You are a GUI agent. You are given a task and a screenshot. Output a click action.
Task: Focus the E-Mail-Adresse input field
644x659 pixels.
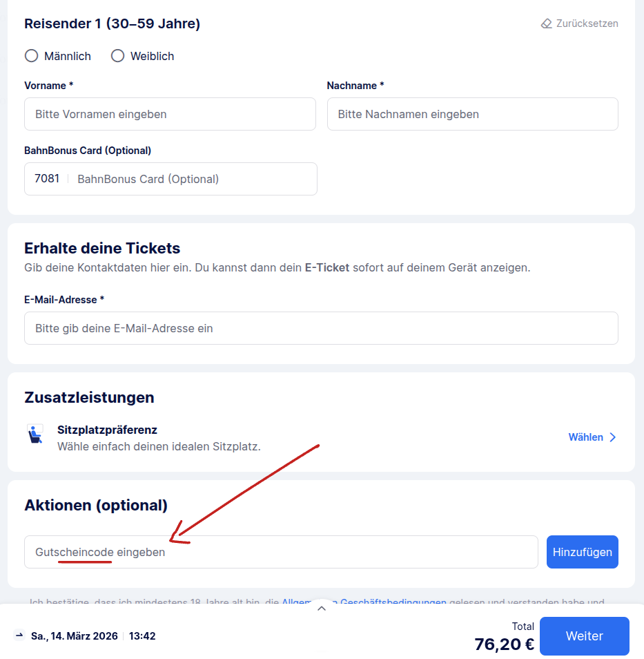[x=321, y=327]
